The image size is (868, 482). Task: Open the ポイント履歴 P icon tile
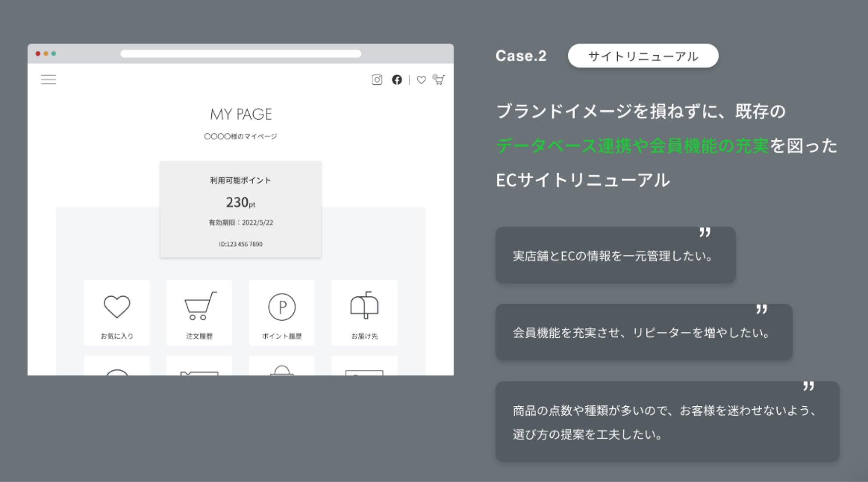coord(282,313)
